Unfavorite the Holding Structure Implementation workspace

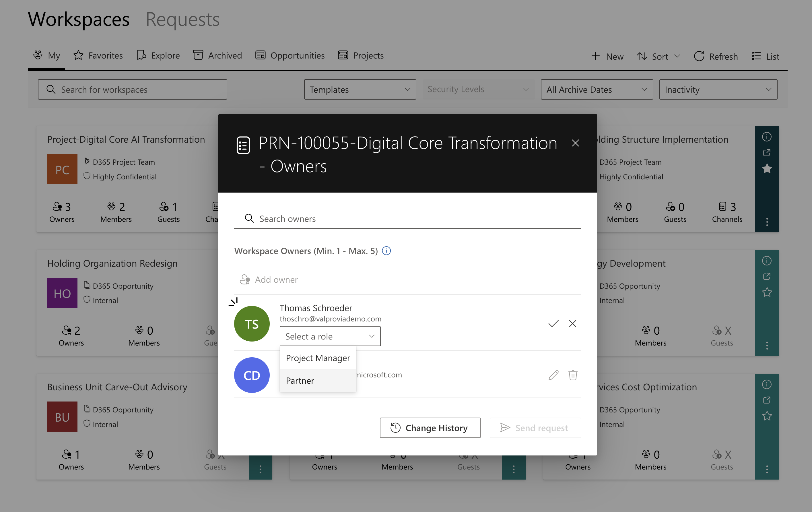(767, 169)
